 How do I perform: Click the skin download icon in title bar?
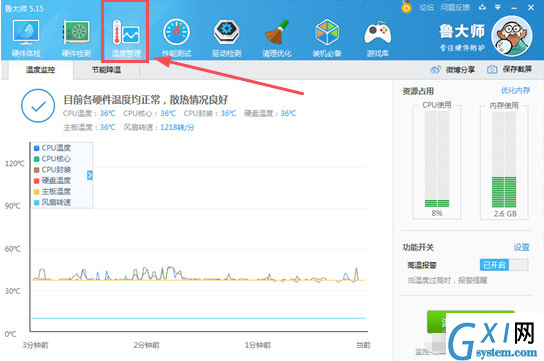482,7
